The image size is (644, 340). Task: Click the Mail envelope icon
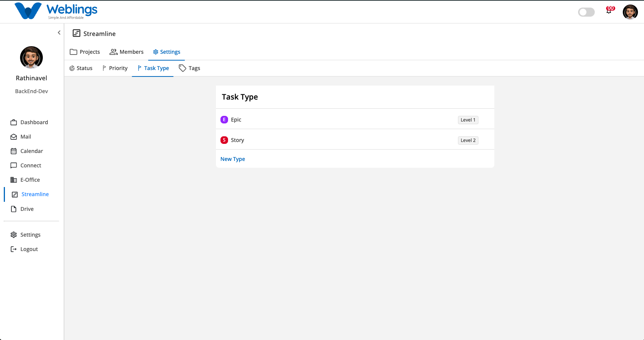14,137
